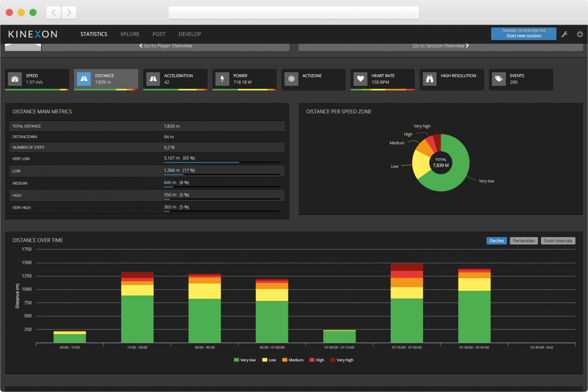Open the Heart Rate heart icon
588x392 pixels.
[361, 79]
